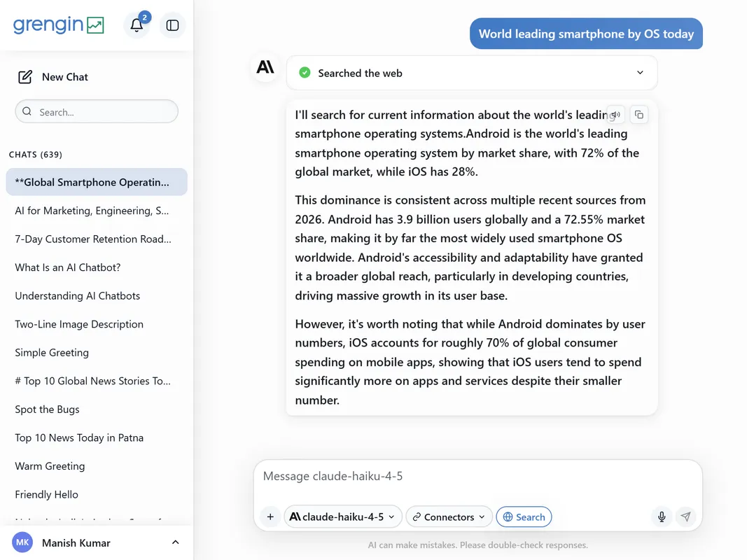
Task: Click the grengin logo
Action: tap(59, 24)
